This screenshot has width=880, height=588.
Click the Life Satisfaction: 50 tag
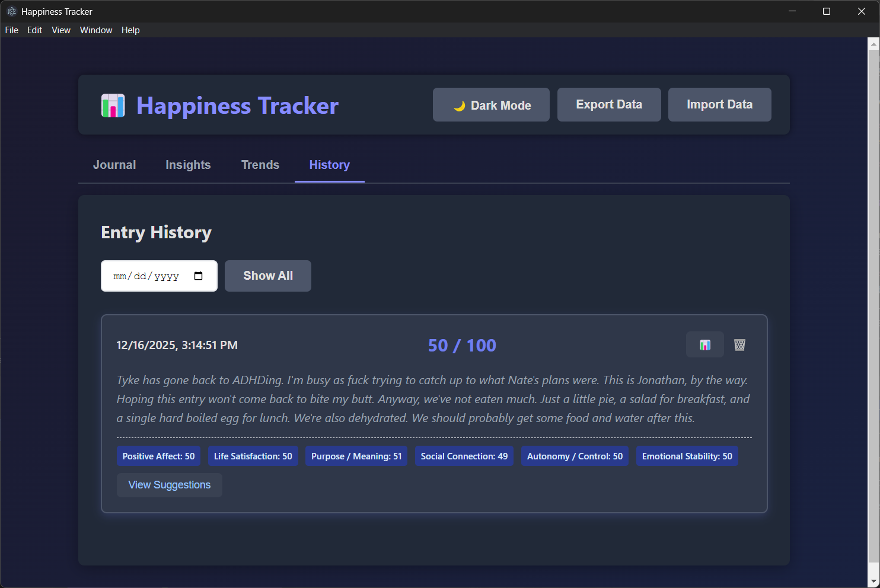click(x=253, y=456)
